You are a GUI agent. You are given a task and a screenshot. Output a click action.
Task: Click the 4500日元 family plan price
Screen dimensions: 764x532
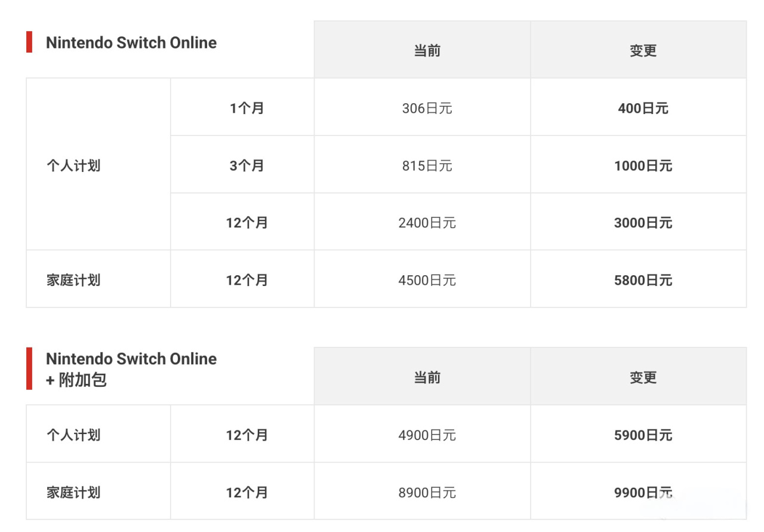(x=427, y=280)
